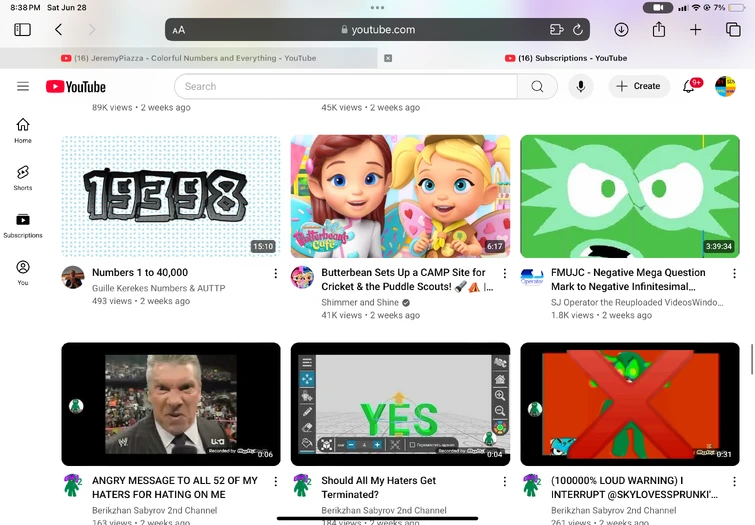
Task: Open Subscriptions in the sidebar
Action: pyautogui.click(x=23, y=225)
